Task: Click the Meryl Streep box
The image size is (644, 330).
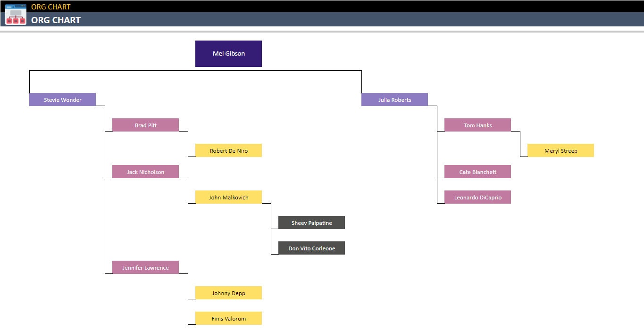Action: point(560,150)
